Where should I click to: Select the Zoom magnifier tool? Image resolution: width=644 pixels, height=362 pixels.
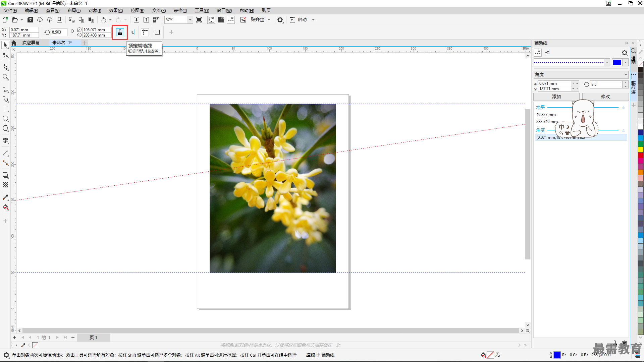(5, 77)
